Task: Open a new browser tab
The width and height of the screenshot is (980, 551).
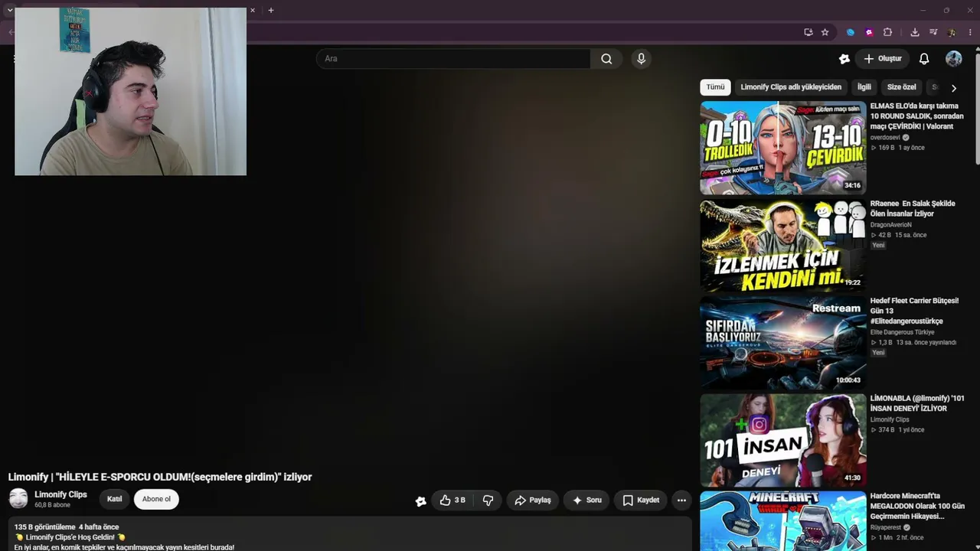Action: click(270, 10)
